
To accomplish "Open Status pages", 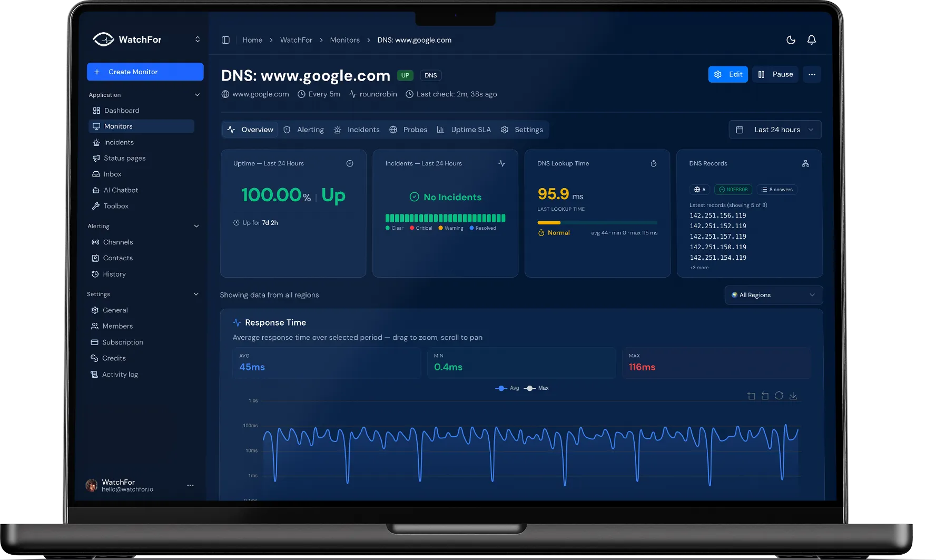I will click(142, 158).
